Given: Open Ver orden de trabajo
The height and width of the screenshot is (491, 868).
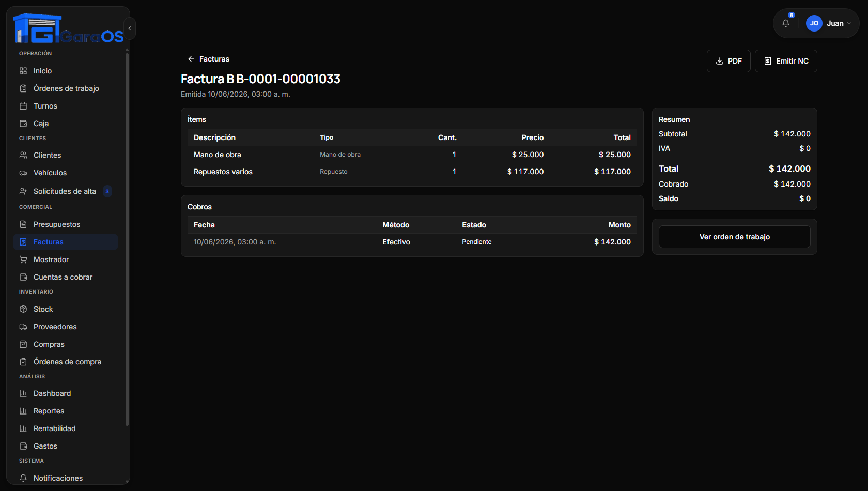Looking at the screenshot, I should click(x=734, y=237).
